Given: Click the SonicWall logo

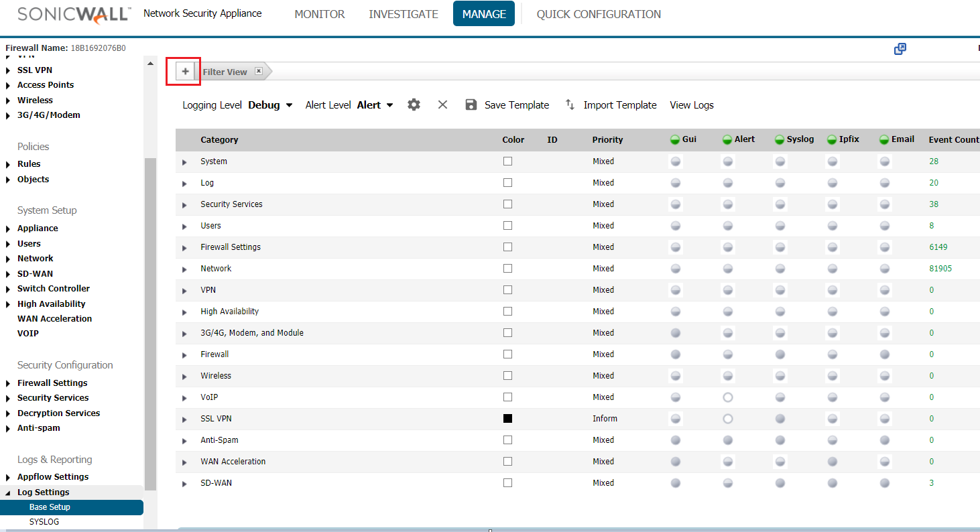Looking at the screenshot, I should point(72,15).
